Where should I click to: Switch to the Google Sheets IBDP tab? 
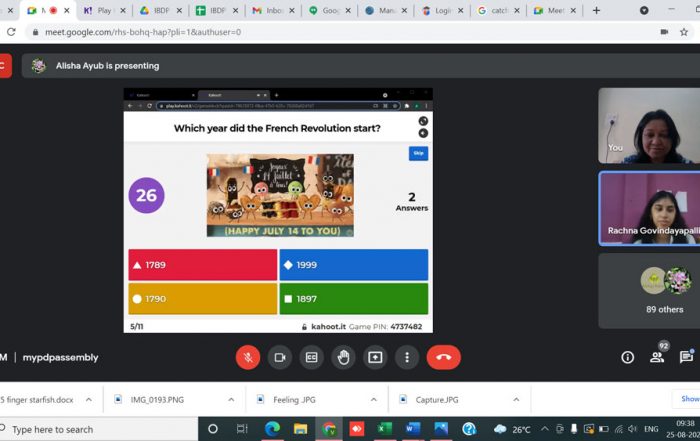[217, 10]
